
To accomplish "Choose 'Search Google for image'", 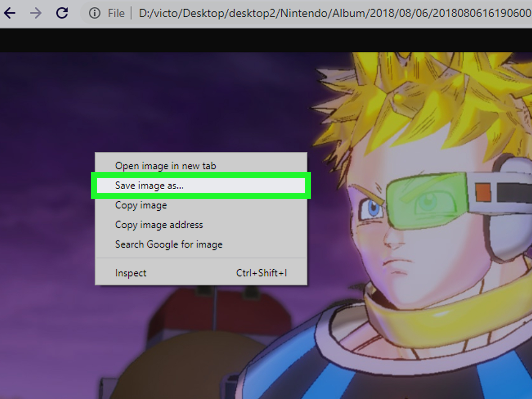I will pyautogui.click(x=201, y=244).
